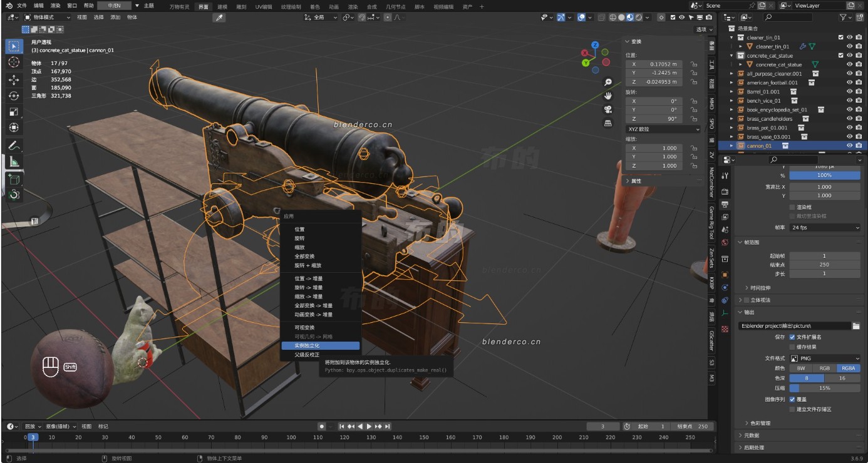Set color mode to BW
The height and width of the screenshot is (463, 868).
[801, 369]
